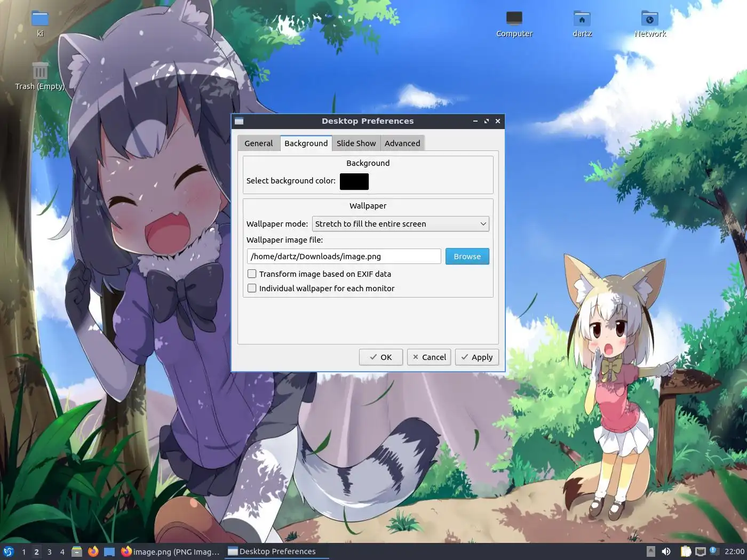The image size is (747, 560).
Task: Select the Background tab
Action: tap(306, 143)
